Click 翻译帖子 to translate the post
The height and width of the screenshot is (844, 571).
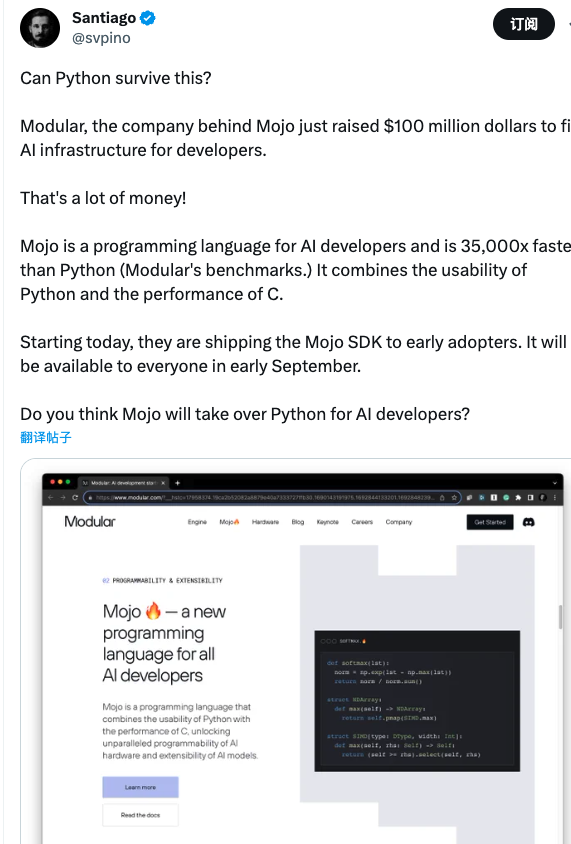[46, 437]
